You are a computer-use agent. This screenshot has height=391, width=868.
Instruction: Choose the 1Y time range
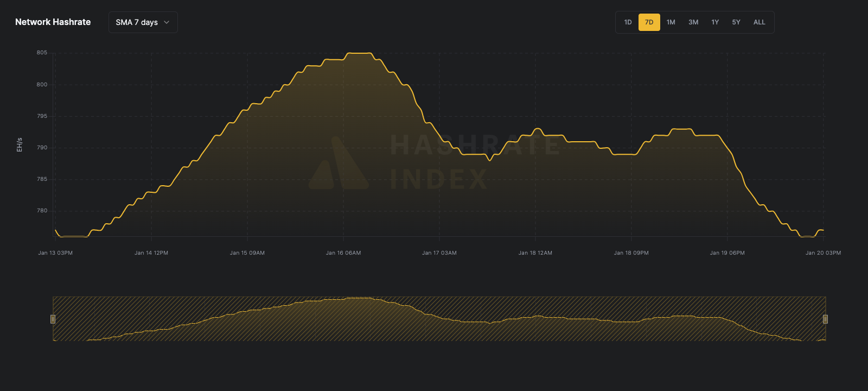pos(715,22)
